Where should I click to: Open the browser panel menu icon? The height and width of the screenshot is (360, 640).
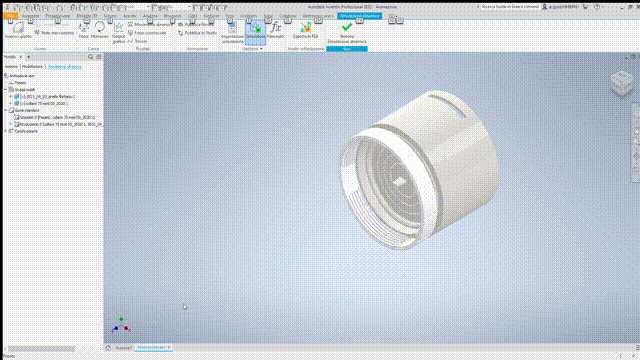(99, 57)
